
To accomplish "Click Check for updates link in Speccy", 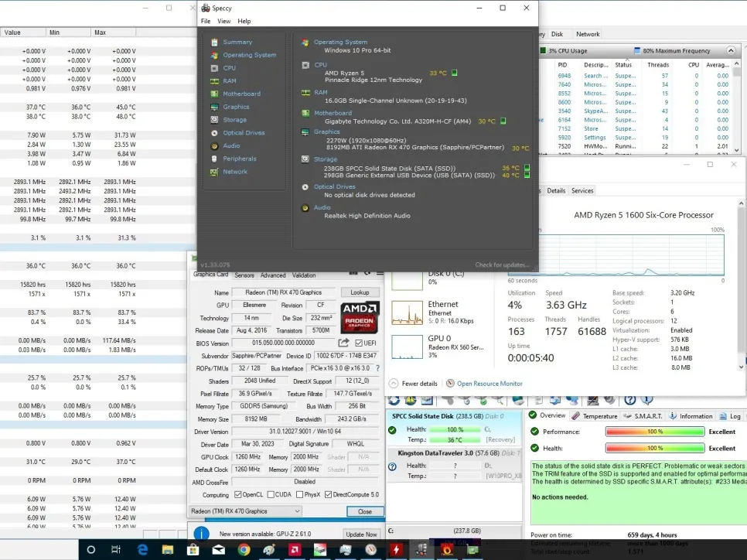I will coord(502,265).
